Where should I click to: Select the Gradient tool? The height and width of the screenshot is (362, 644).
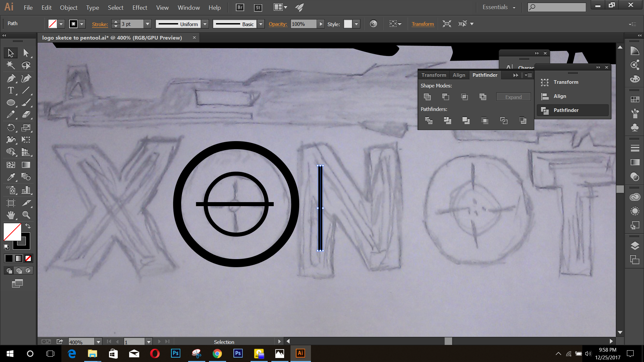coord(26,165)
